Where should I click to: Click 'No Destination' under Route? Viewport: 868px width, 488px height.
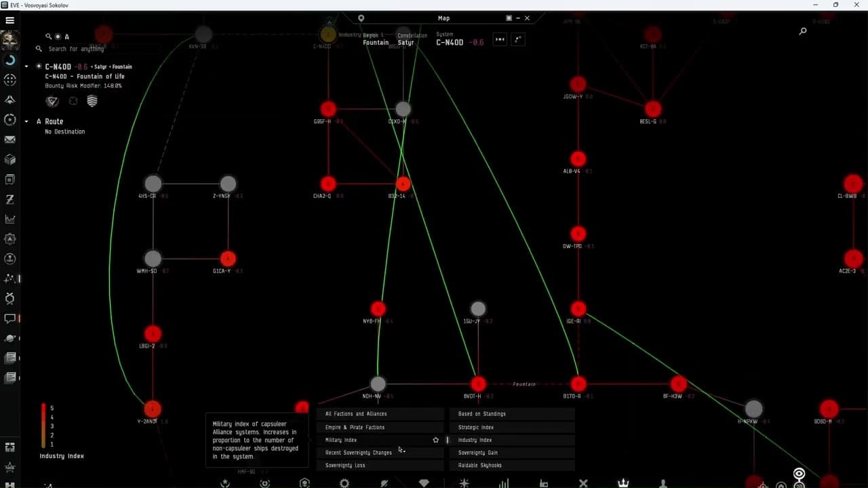65,131
